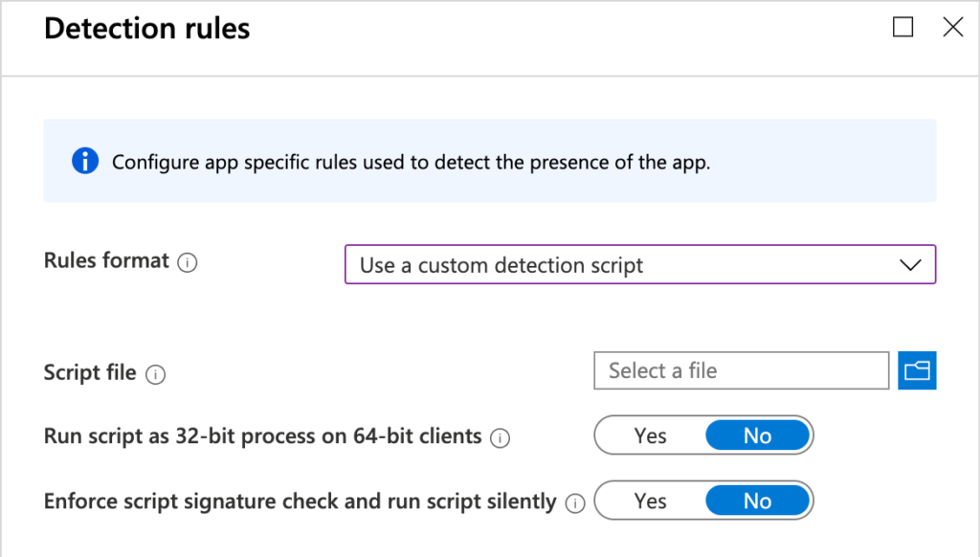Click info icon for 32-bit process setting
This screenshot has height=557, width=980.
500,436
